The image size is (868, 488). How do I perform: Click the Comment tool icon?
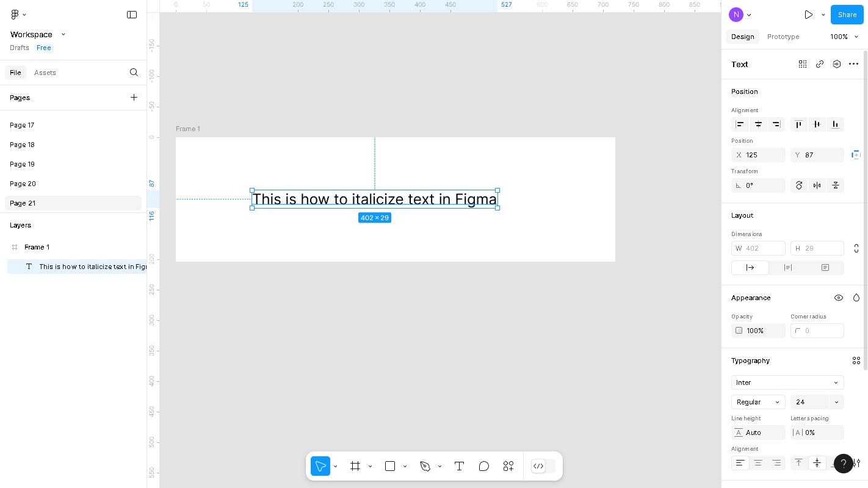(484, 466)
